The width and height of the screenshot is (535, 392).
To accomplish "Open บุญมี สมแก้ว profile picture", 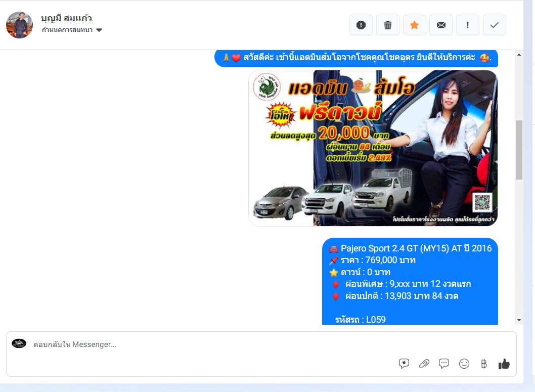I will coord(19,25).
